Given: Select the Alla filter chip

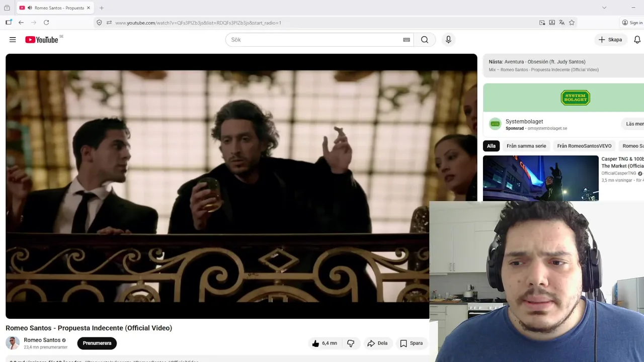Looking at the screenshot, I should point(491,146).
